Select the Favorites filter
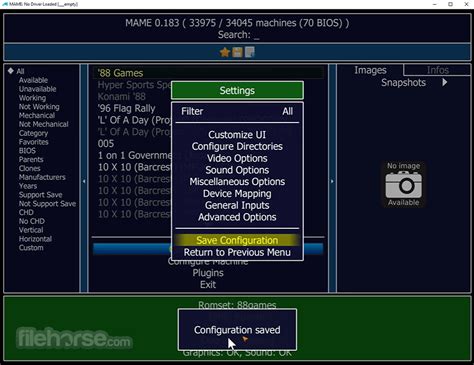This screenshot has width=474, height=365. (34, 142)
